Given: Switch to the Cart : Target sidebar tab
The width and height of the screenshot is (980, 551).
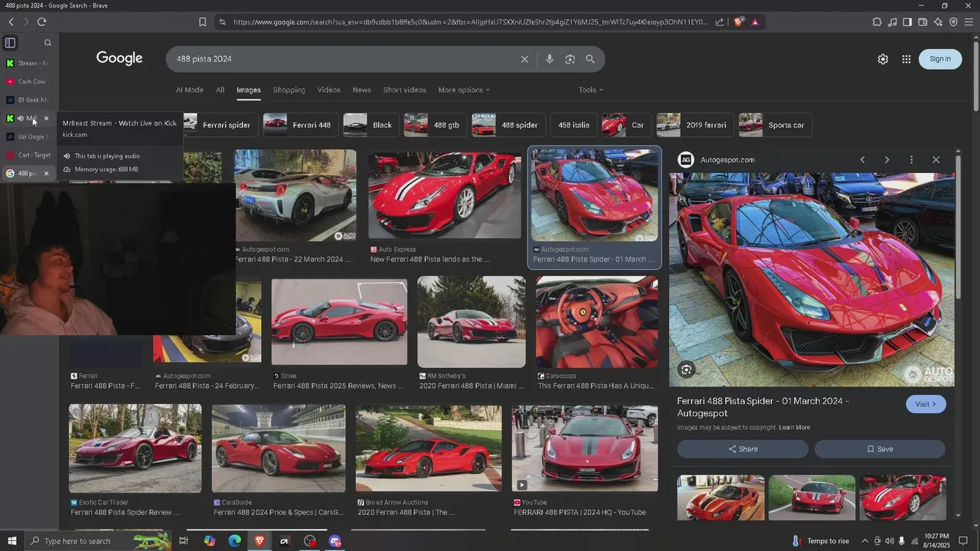Looking at the screenshot, I should pos(28,155).
